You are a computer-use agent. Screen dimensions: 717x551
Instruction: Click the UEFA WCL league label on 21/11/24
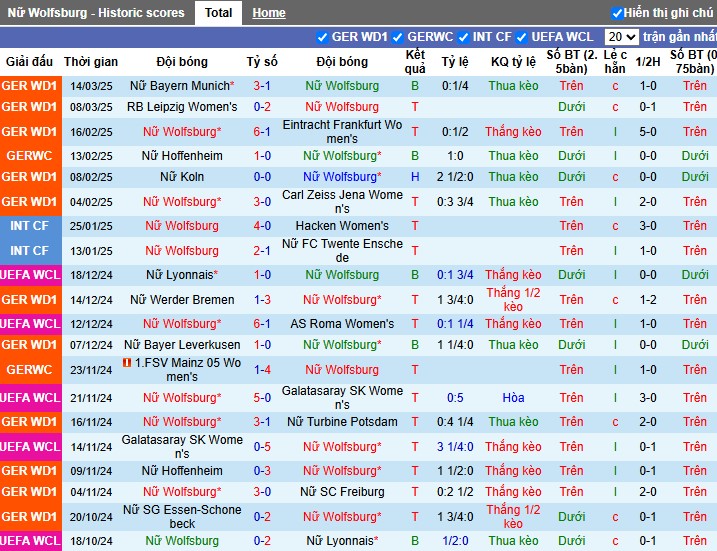pos(30,398)
